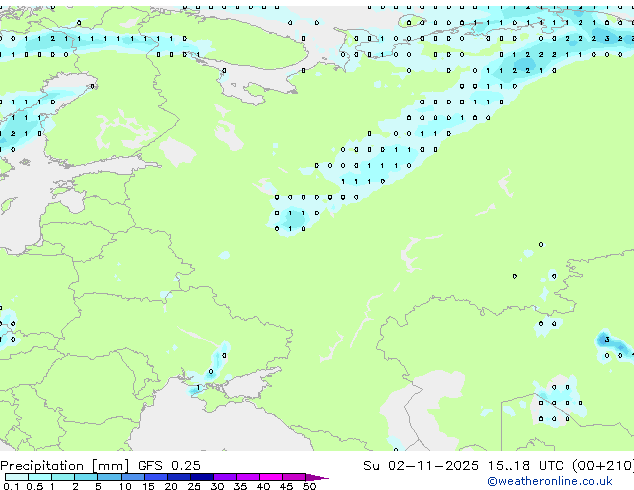The height and width of the screenshot is (490, 634).
Task: Pick the navy swatch between 25 and 30
Action: [x=202, y=477]
